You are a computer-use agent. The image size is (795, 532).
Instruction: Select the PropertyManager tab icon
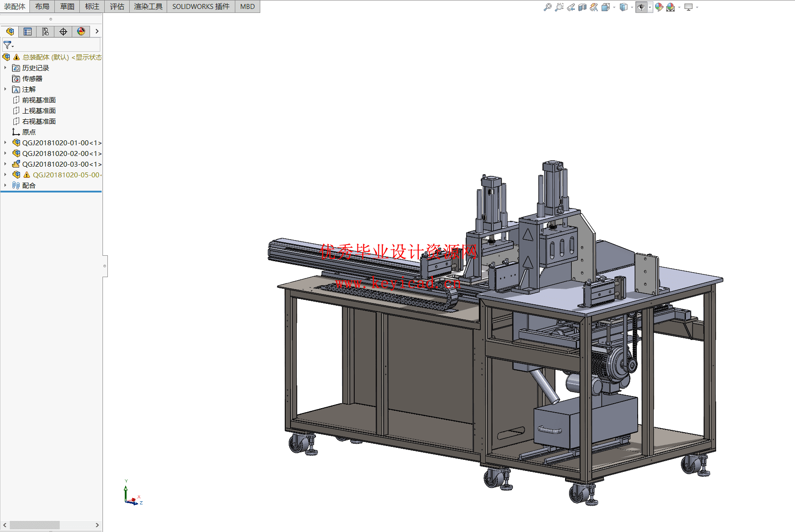pyautogui.click(x=28, y=31)
